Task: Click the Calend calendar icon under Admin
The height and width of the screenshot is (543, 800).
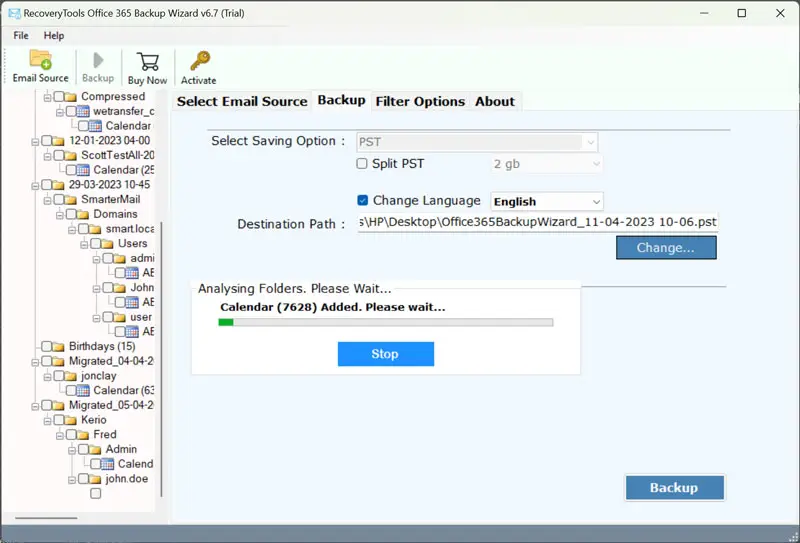Action: tap(108, 464)
